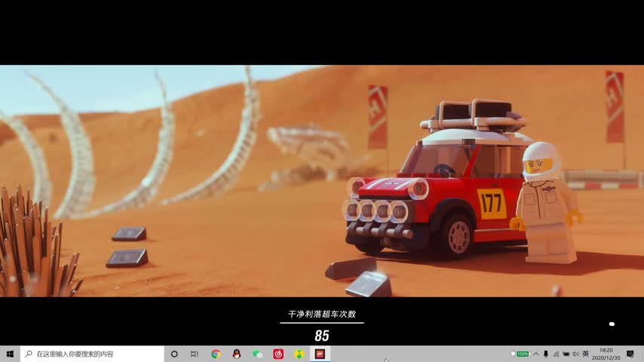Open the notification action center

click(x=630, y=354)
